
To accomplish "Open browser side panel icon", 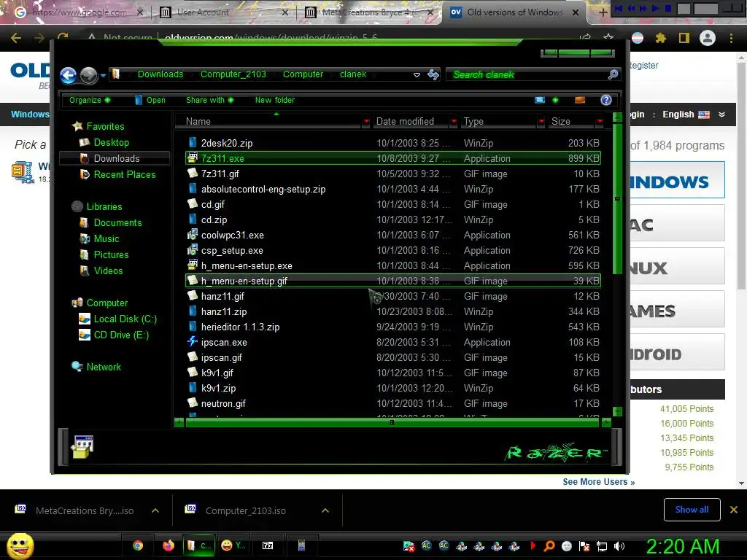I will pyautogui.click(x=684, y=38).
